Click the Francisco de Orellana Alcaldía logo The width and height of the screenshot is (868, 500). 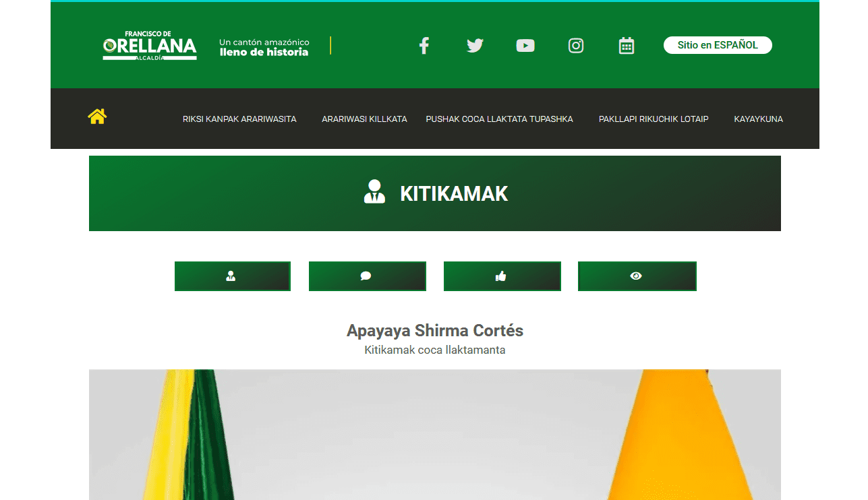[150, 46]
